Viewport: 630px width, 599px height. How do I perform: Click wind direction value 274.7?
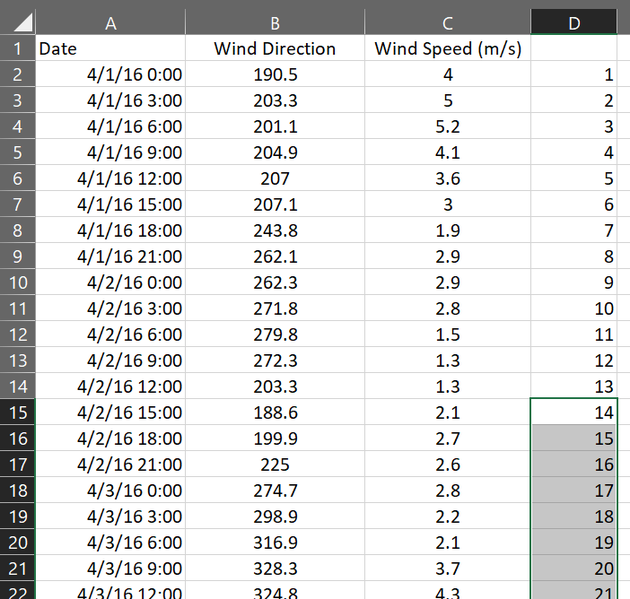click(x=275, y=490)
